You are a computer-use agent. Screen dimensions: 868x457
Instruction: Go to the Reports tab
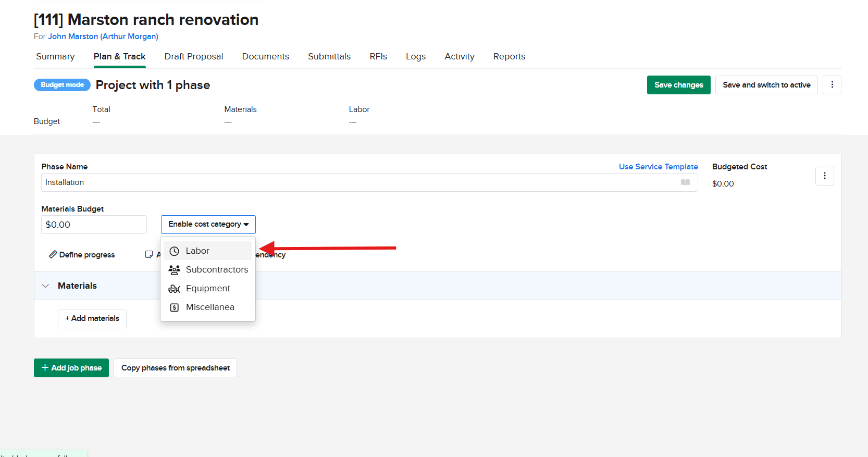[x=509, y=57]
